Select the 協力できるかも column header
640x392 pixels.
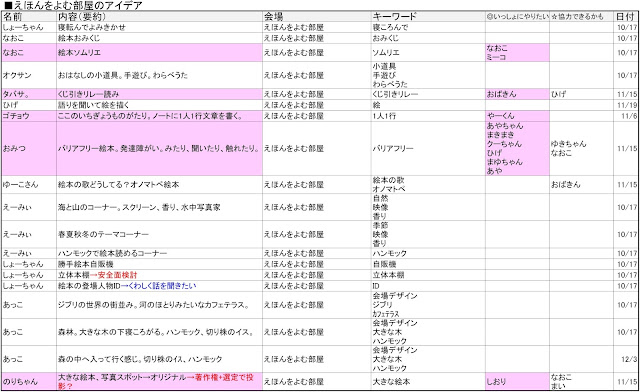coord(581,17)
